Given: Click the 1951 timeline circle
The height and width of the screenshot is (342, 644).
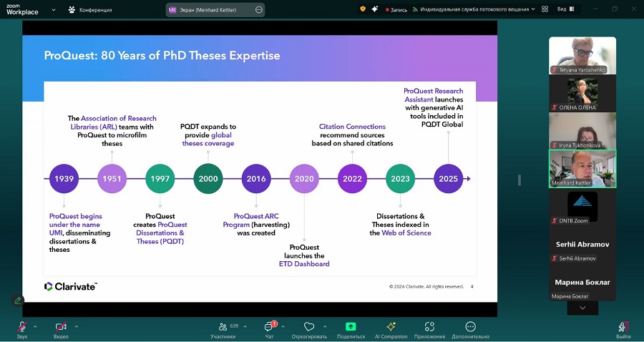Looking at the screenshot, I should (112, 179).
